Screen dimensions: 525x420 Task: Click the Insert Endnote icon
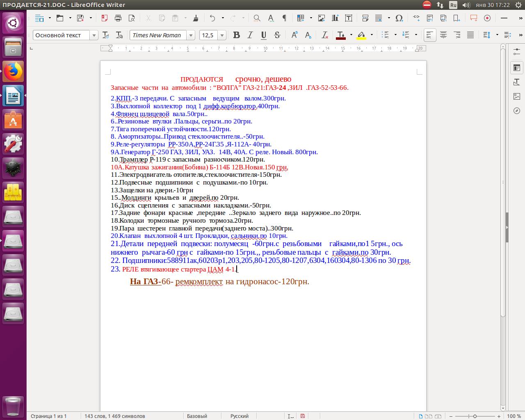click(x=443, y=18)
